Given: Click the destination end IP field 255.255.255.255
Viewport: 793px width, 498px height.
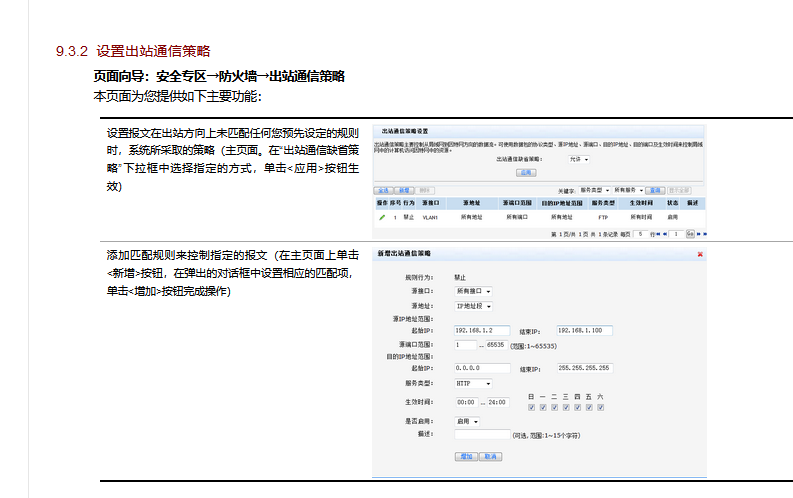Looking at the screenshot, I should [585, 368].
